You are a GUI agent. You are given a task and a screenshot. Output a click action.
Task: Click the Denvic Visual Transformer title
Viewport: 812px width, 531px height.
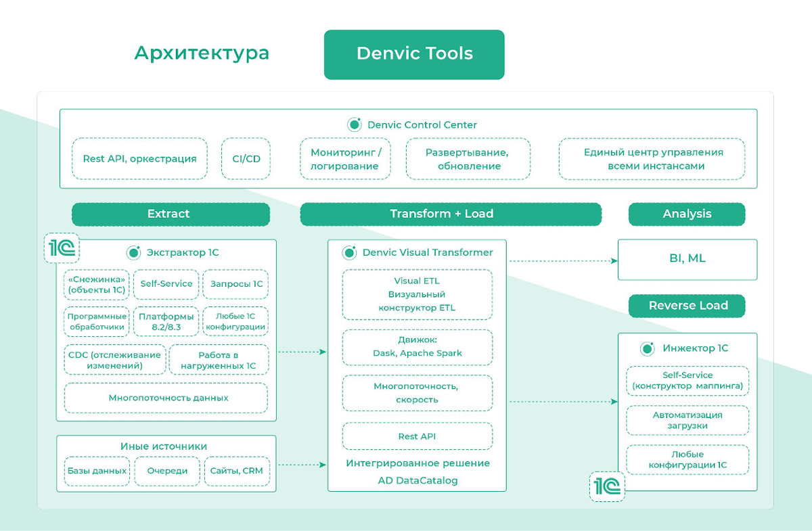pos(428,252)
